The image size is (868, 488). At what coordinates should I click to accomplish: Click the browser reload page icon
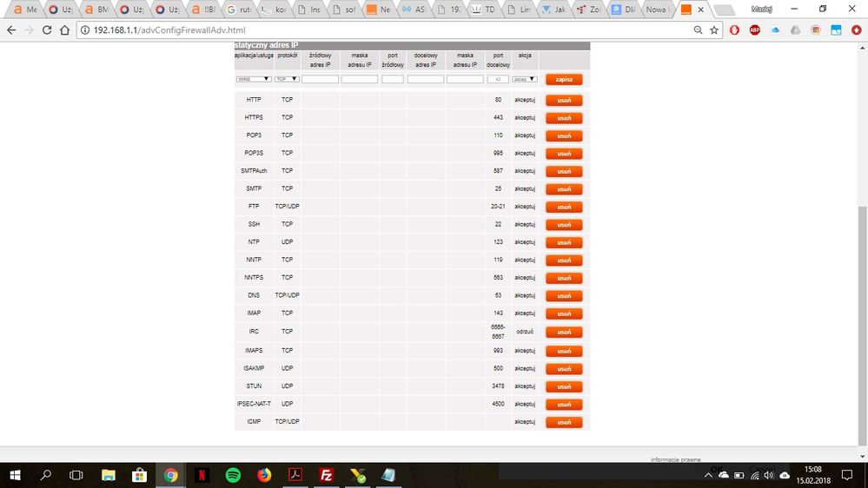pyautogui.click(x=46, y=30)
